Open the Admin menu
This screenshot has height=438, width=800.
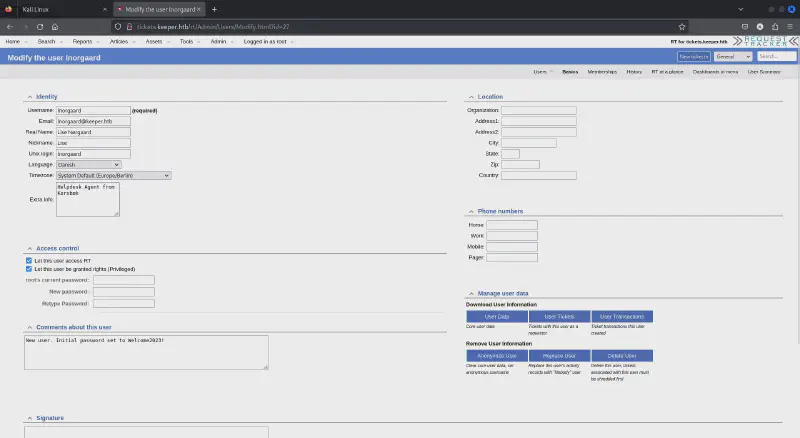point(218,42)
